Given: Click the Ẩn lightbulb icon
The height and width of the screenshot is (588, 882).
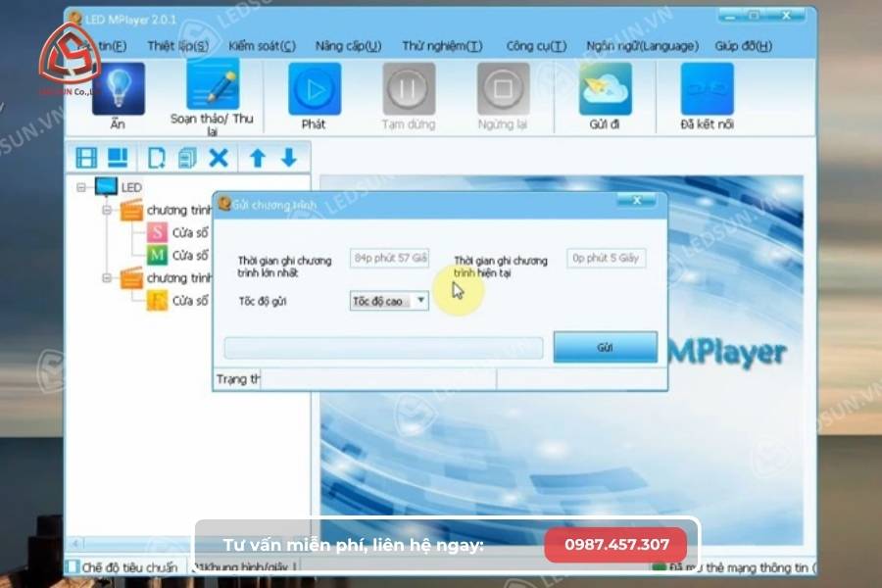Looking at the screenshot, I should (x=119, y=88).
